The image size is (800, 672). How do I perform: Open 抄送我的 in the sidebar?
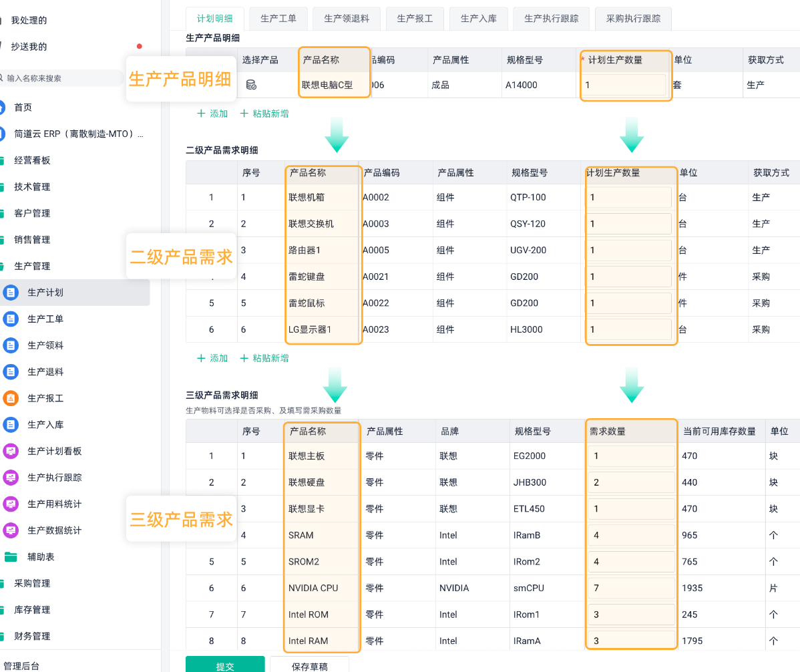point(29,47)
